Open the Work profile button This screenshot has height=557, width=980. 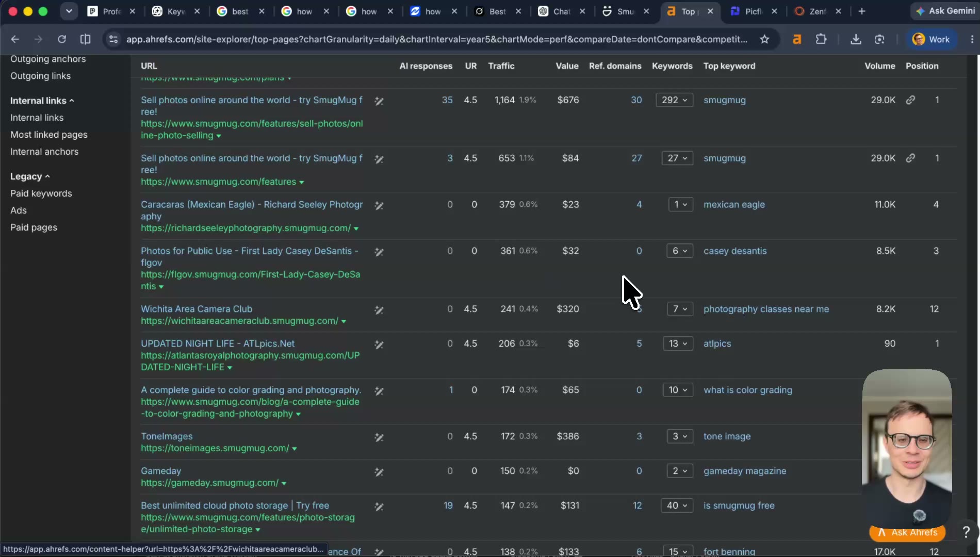coord(931,39)
